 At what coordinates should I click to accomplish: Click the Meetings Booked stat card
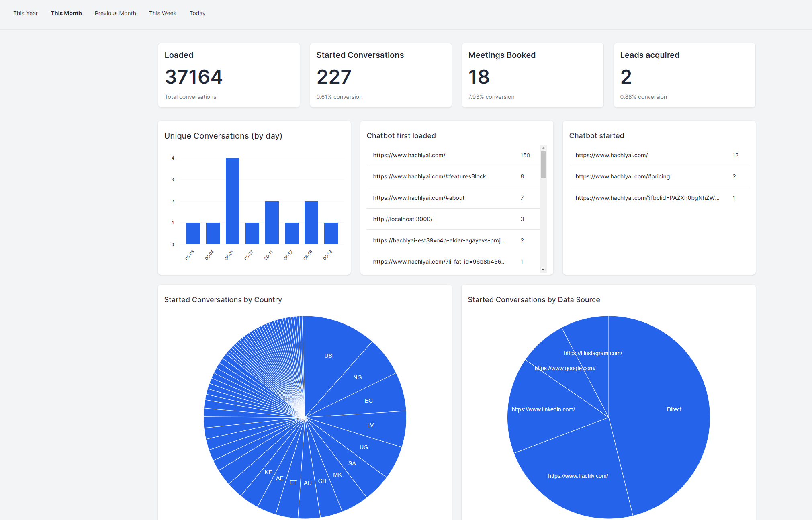532,75
